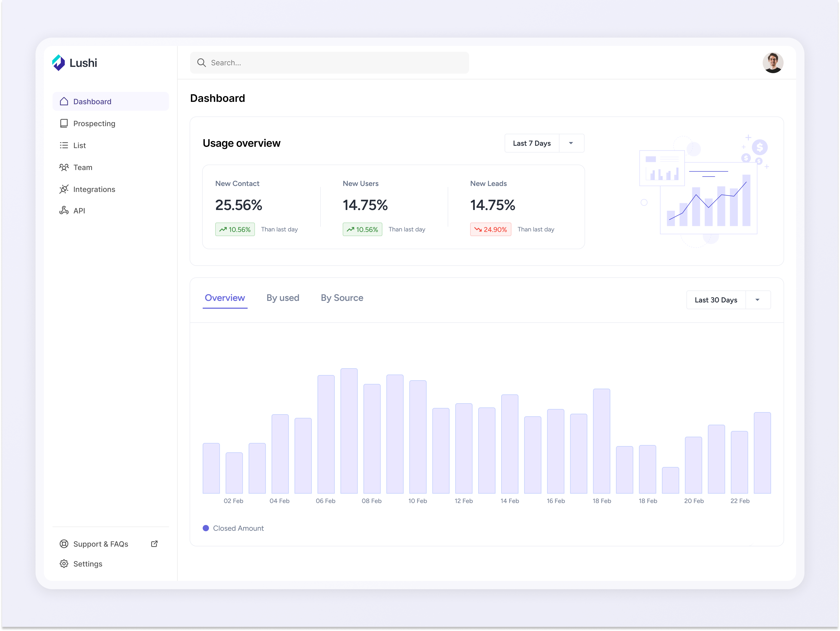840x631 pixels.
Task: Click the Last 7 Days dropdown chevron
Action: (571, 143)
